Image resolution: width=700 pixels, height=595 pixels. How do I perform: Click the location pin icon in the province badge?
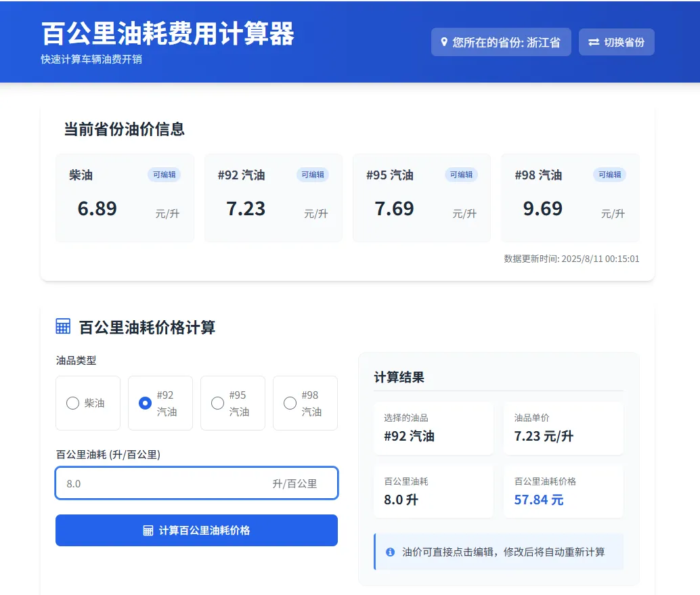(x=443, y=42)
